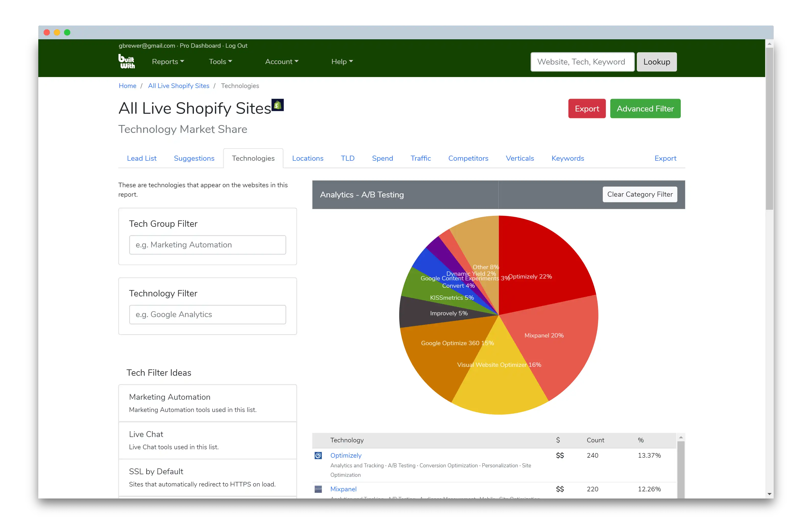Click the 240 count cell
Viewport: 812px width, 524px height.
(x=592, y=455)
